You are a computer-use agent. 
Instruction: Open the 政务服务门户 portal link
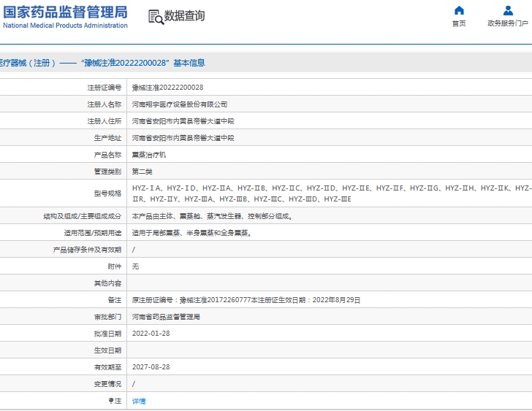[508, 23]
